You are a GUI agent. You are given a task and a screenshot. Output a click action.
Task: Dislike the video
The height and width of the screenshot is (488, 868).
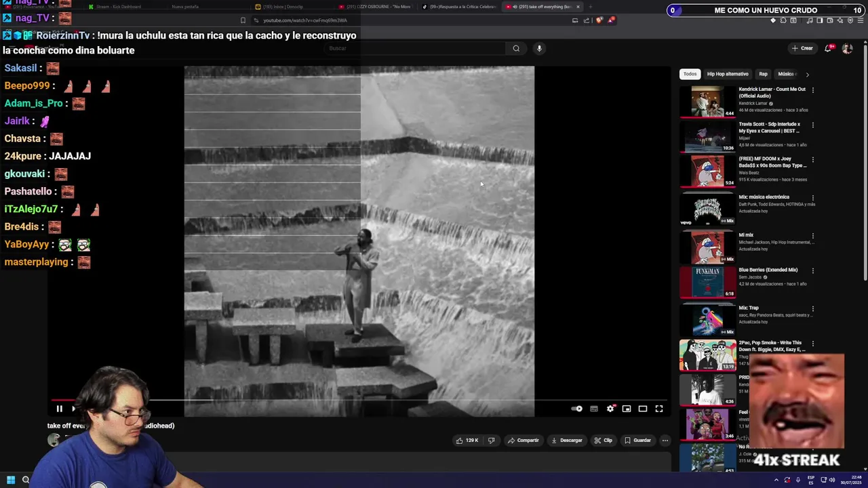point(491,441)
